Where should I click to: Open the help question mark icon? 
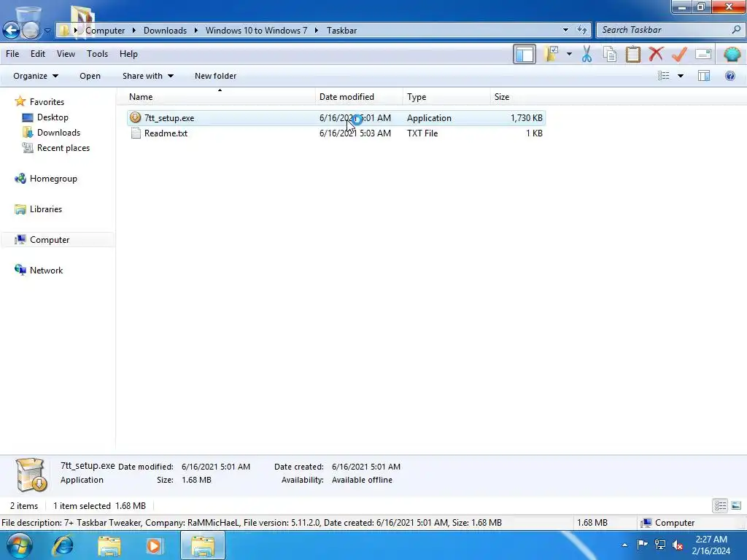click(x=729, y=76)
